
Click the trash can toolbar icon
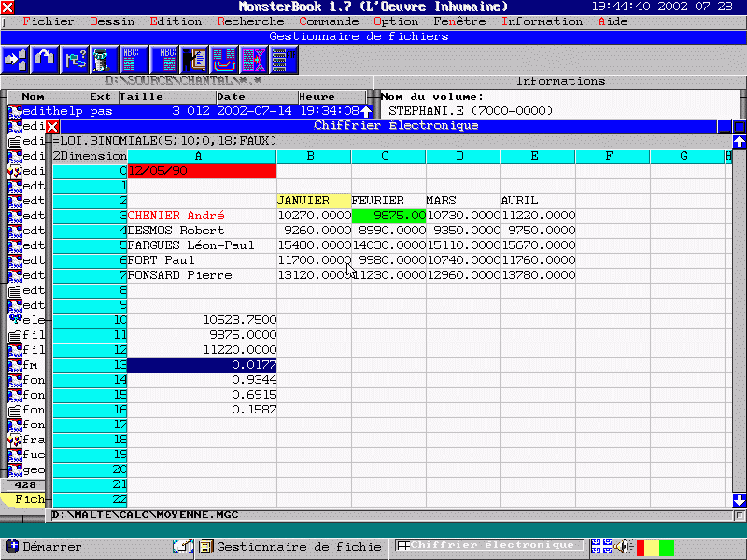click(x=102, y=60)
